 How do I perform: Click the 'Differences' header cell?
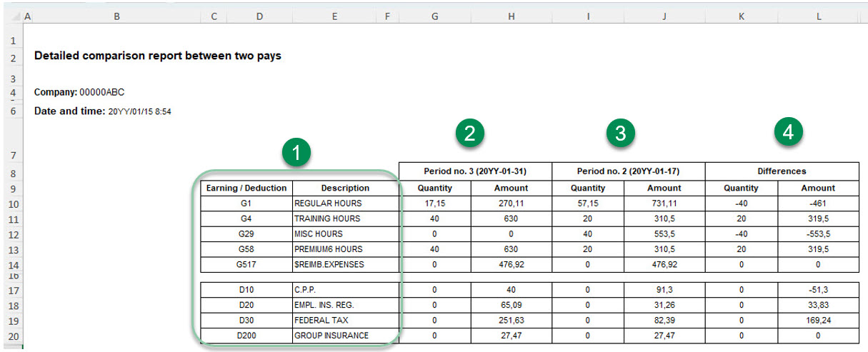click(x=782, y=171)
